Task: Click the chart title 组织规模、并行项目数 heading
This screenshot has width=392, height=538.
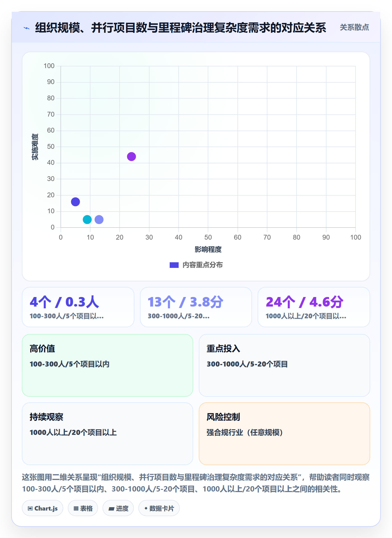Action: (x=181, y=28)
